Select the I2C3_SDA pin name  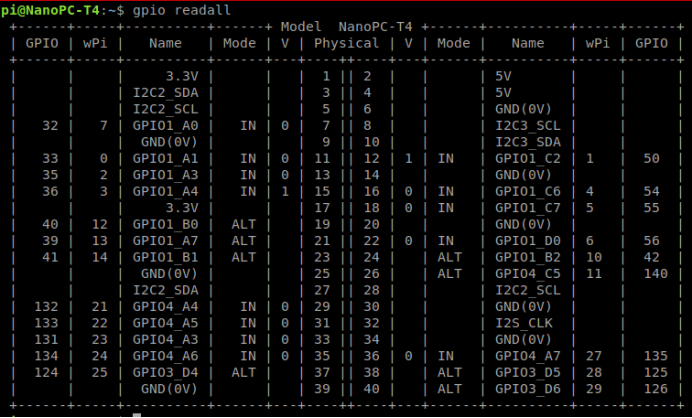(528, 142)
